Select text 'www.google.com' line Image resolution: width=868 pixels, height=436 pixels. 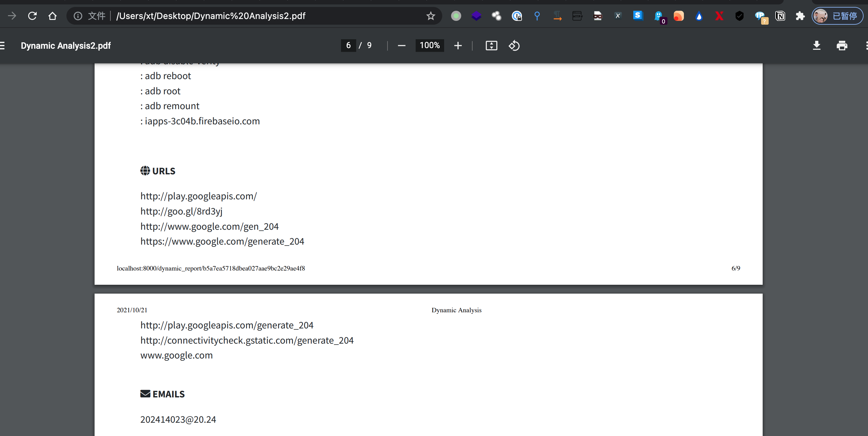point(177,355)
